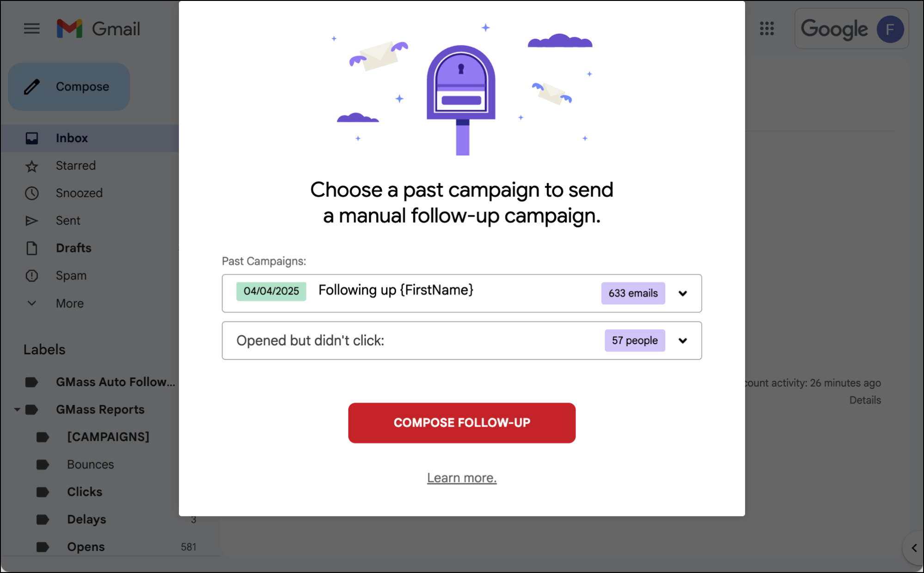Click the account avatar F
Screen dimensions: 924x573
pos(890,29)
